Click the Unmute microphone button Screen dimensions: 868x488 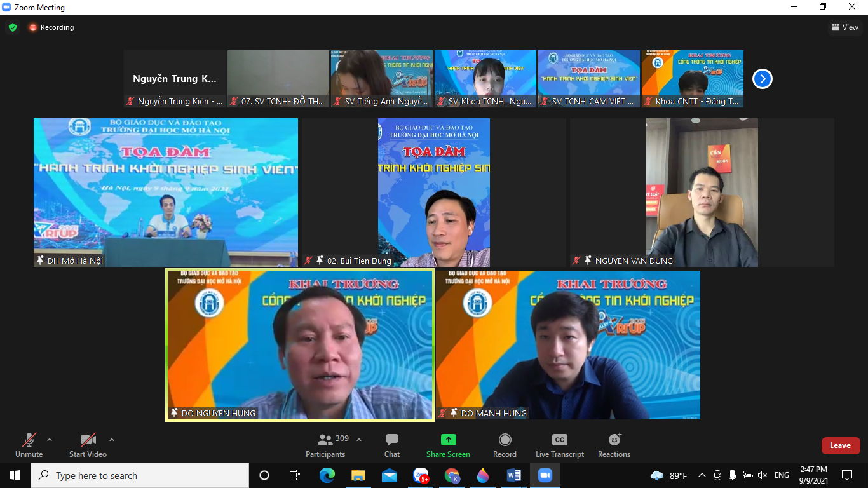tap(29, 445)
